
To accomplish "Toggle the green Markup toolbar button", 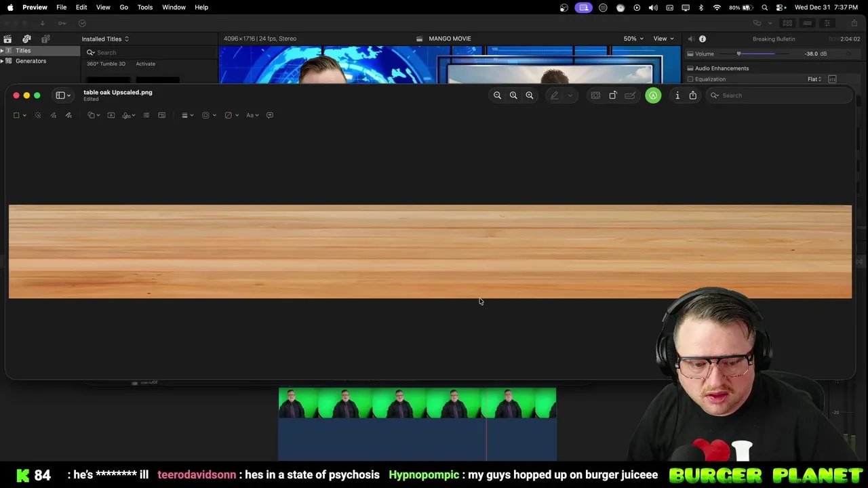I will coord(653,96).
